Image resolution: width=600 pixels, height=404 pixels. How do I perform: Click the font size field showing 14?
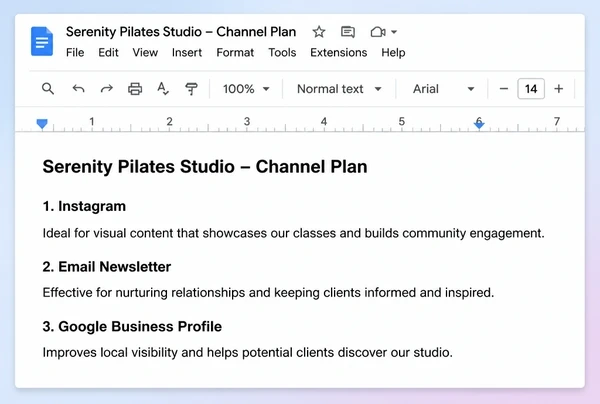tap(531, 89)
